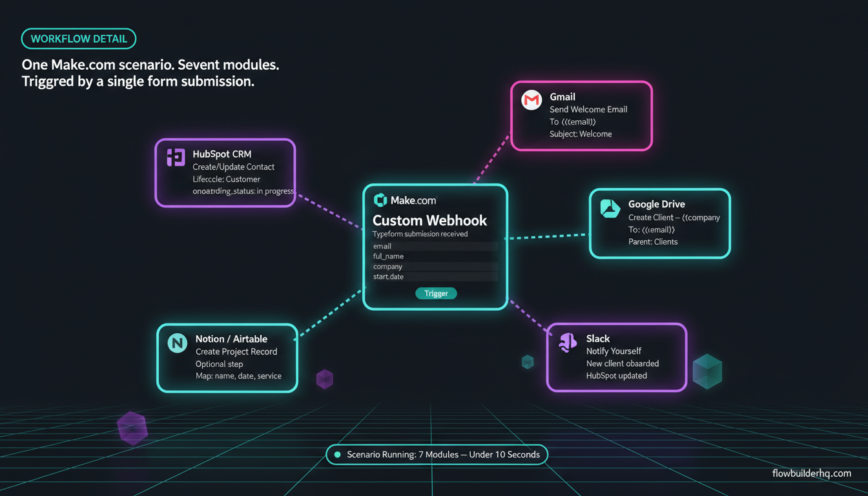Click 'Create Project Record' text

click(x=236, y=351)
